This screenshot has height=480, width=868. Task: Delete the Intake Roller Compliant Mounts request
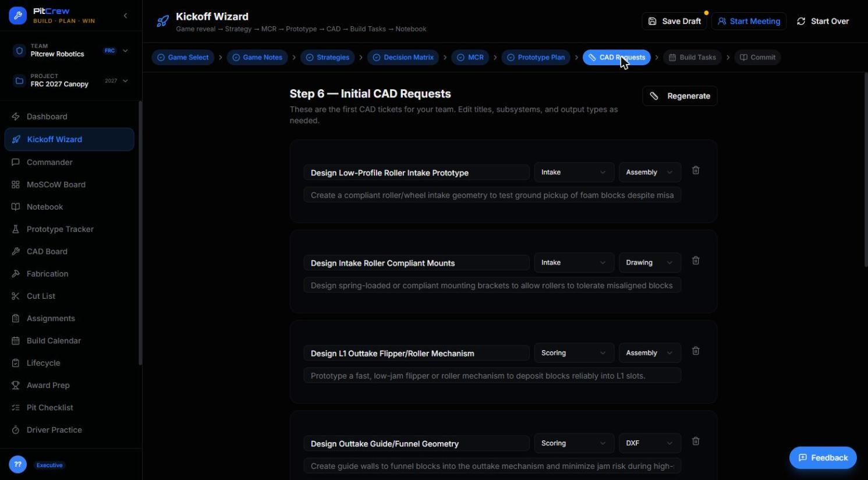(696, 261)
